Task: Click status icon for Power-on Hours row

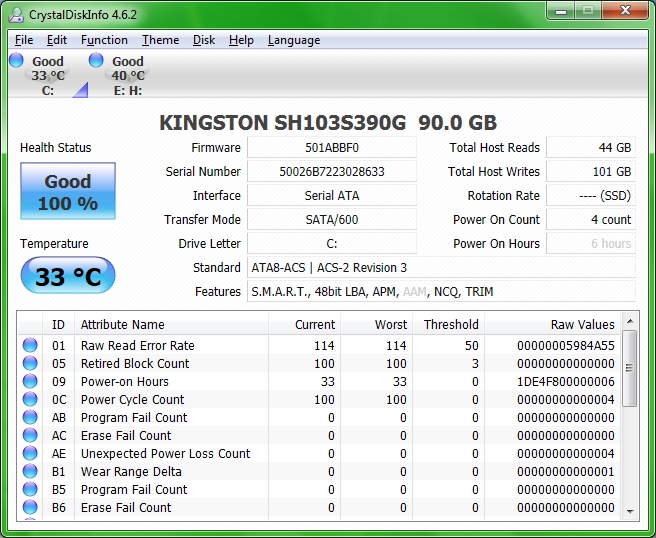Action: pyautogui.click(x=30, y=382)
